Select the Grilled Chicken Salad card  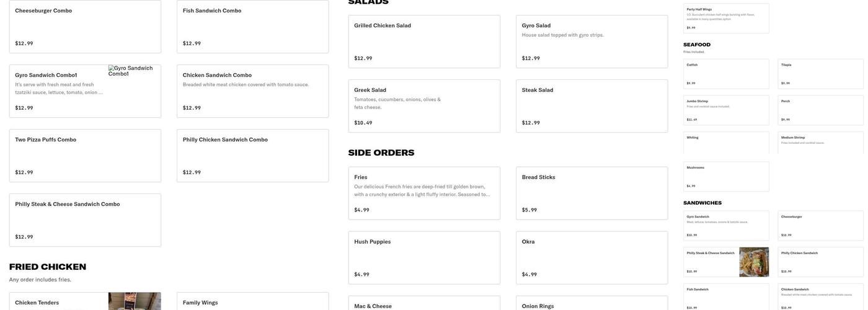[424, 42]
